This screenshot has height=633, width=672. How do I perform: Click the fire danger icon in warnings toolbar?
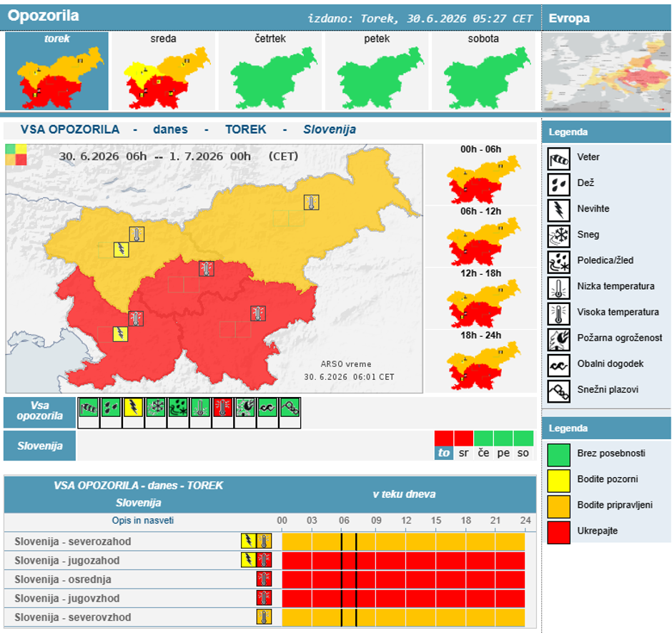pos(244,408)
